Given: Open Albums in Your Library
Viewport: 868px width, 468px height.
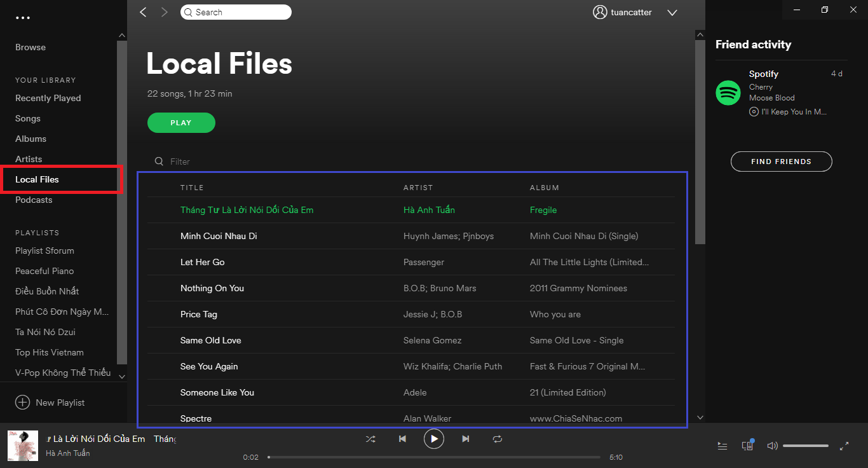Looking at the screenshot, I should coord(31,139).
